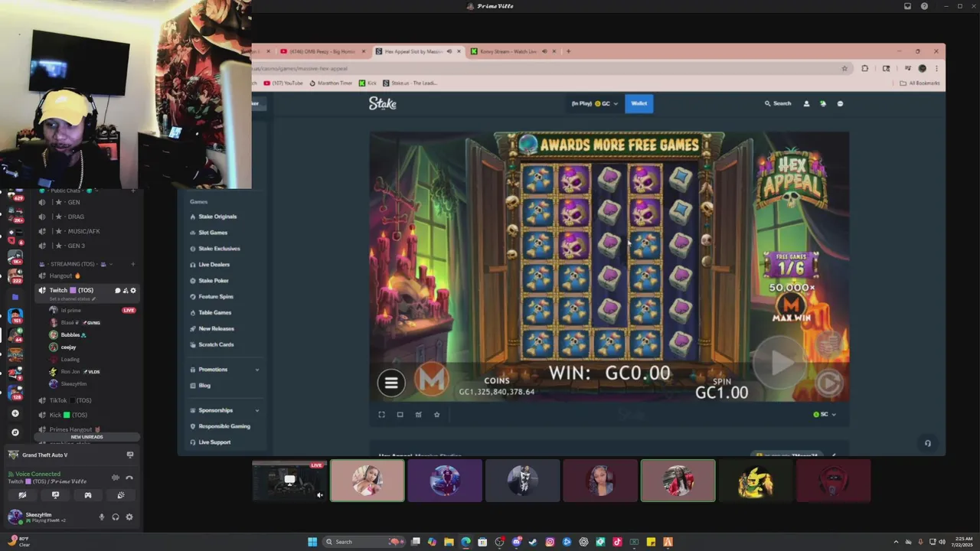The image size is (980, 551).
Task: Disconnect from Discord voice channel
Action: tap(129, 478)
